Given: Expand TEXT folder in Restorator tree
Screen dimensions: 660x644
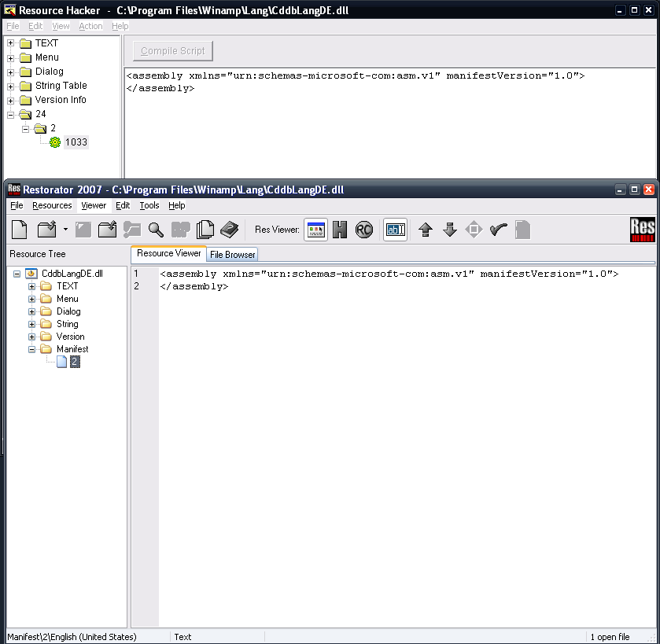Looking at the screenshot, I should click(31, 286).
